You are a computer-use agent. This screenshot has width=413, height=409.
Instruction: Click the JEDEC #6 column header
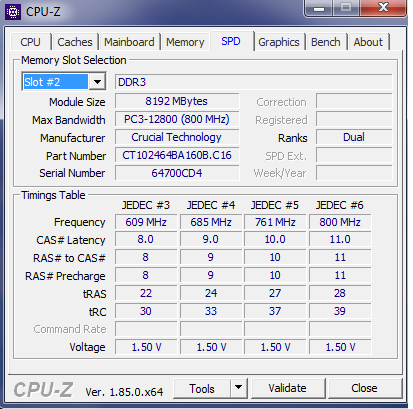340,205
